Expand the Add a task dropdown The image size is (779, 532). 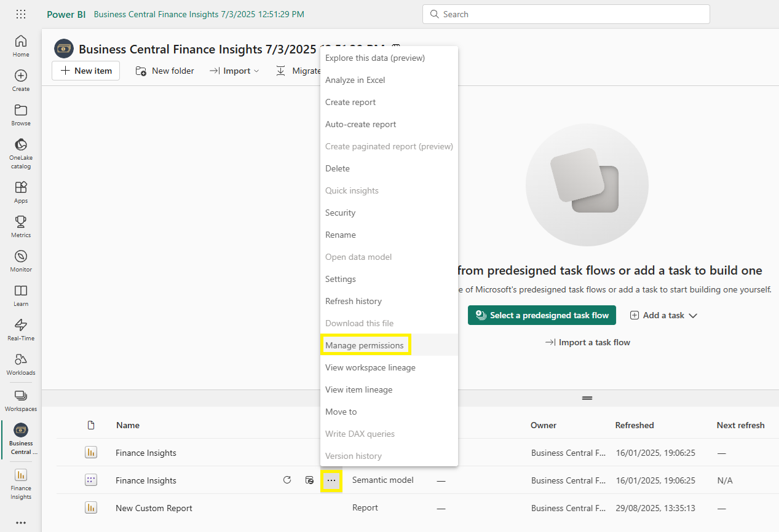click(x=664, y=315)
